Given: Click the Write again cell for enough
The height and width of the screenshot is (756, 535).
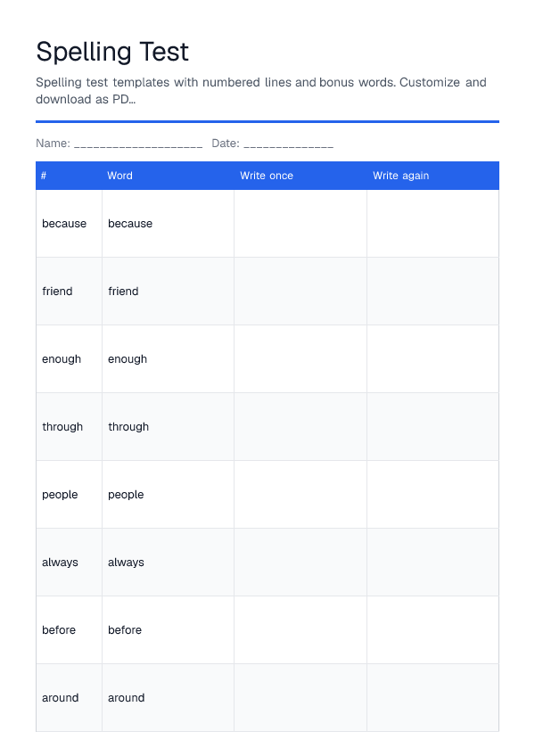Looking at the screenshot, I should click(x=432, y=359).
